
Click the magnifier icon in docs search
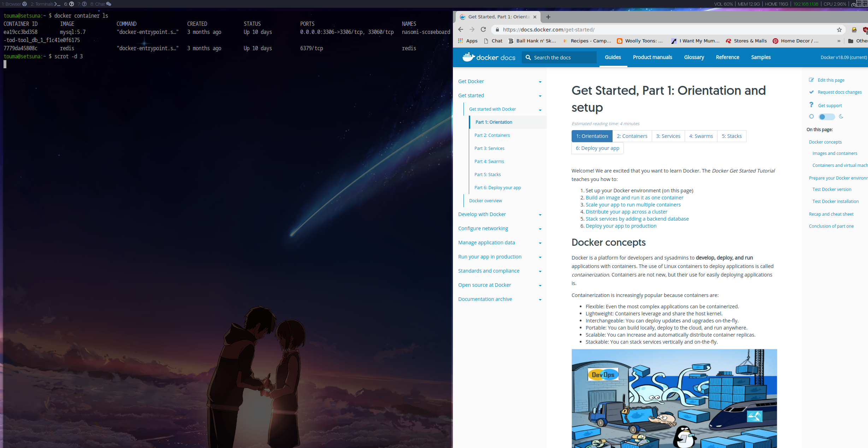pyautogui.click(x=528, y=57)
